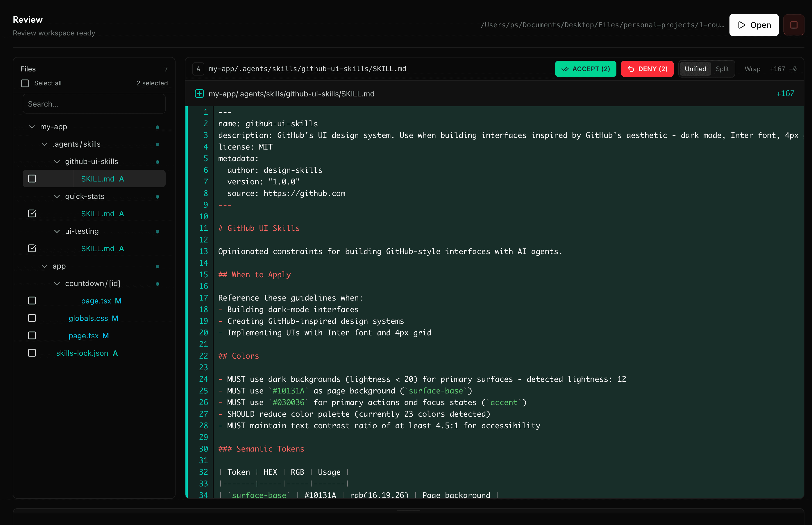Screen dimensions: 812x525
Task: Click the '#10131A' color code on line 25
Action: coord(288,391)
